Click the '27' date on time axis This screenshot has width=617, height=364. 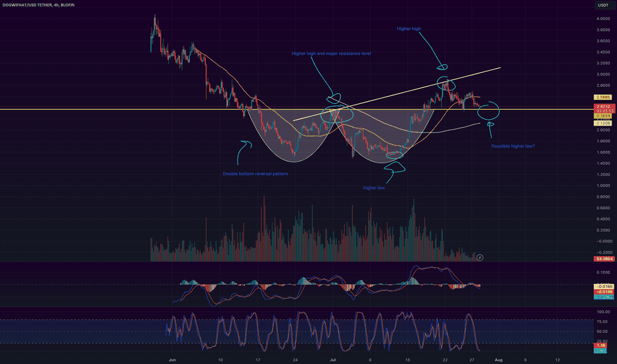(472, 359)
